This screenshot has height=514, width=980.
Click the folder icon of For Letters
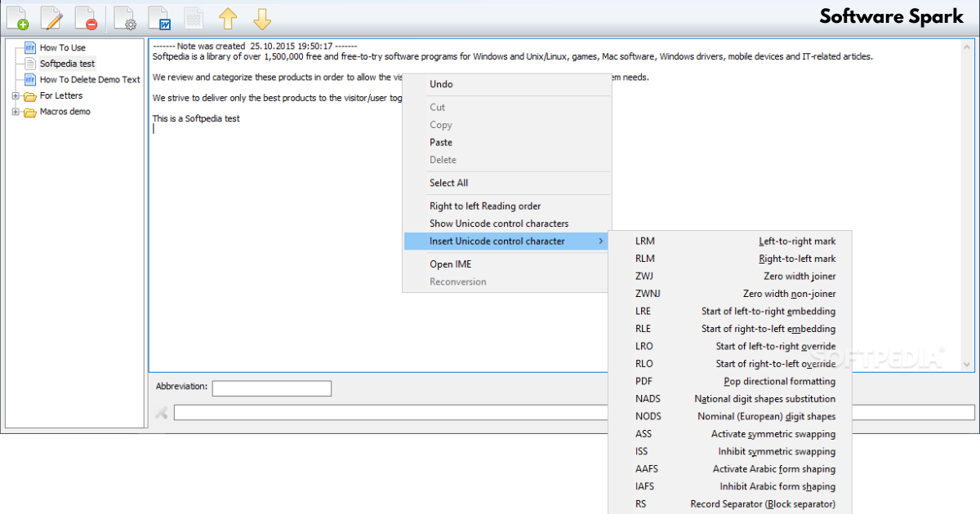coord(30,96)
